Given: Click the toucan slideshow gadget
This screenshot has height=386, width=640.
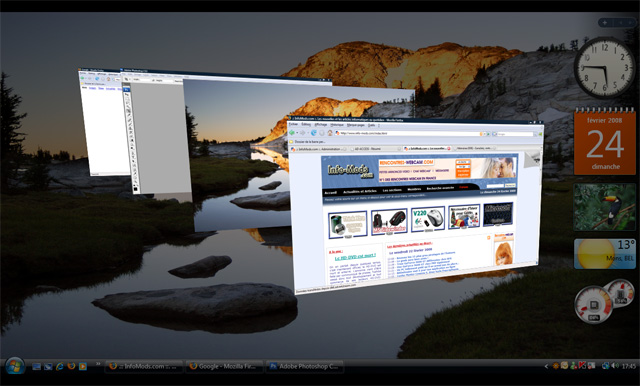Looking at the screenshot, I should [x=604, y=207].
